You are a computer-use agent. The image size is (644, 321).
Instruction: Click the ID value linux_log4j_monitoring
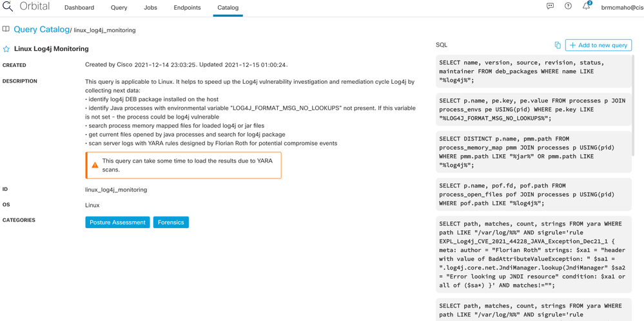[x=116, y=190]
